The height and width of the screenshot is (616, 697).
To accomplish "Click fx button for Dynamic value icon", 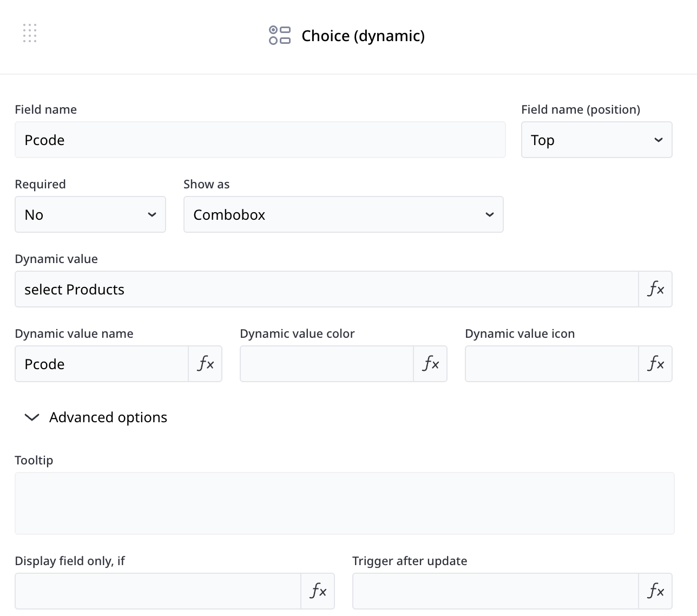I will click(x=655, y=364).
